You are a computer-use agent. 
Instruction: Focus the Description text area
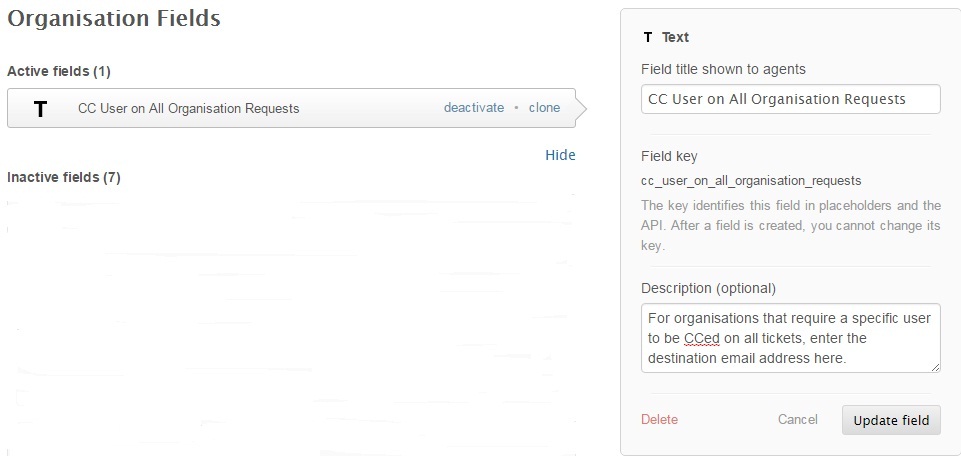[x=790, y=338]
